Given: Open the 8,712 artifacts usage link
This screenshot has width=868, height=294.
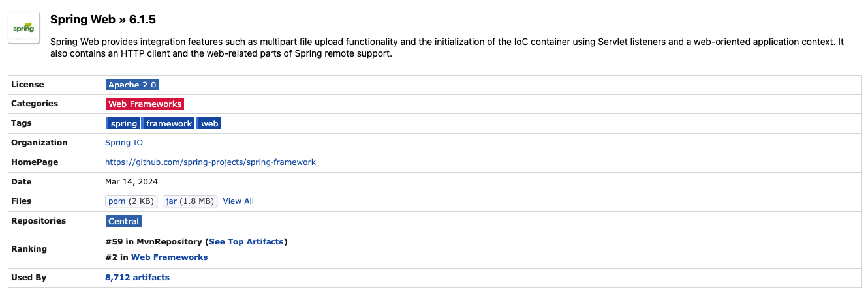Looking at the screenshot, I should click(137, 278).
